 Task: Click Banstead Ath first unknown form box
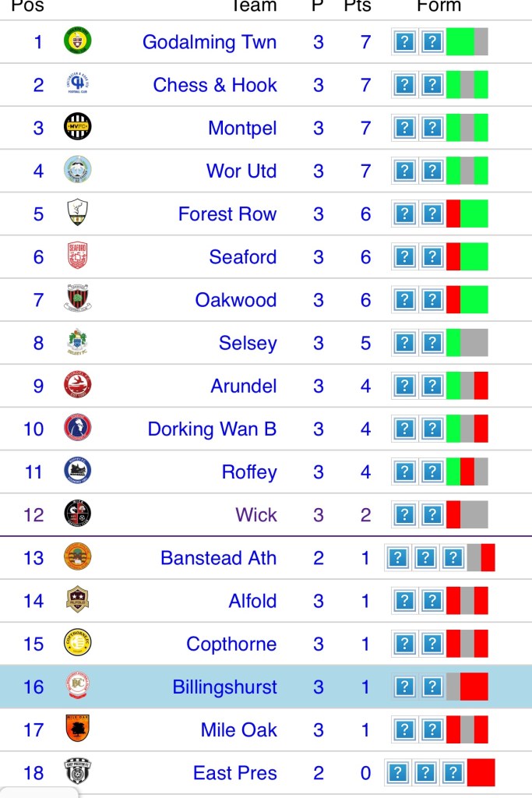click(398, 558)
